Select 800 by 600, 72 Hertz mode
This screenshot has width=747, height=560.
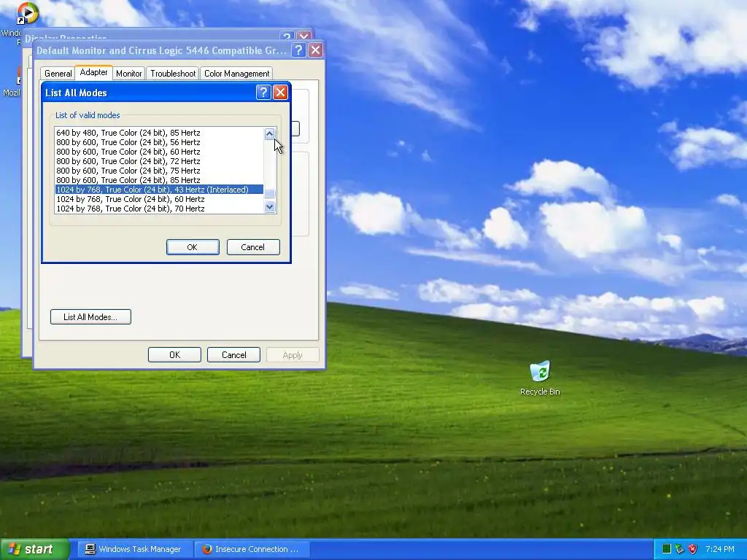(159, 161)
